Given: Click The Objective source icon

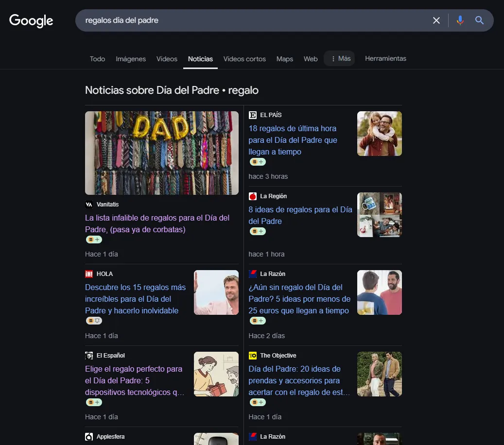Looking at the screenshot, I should click(x=253, y=355).
